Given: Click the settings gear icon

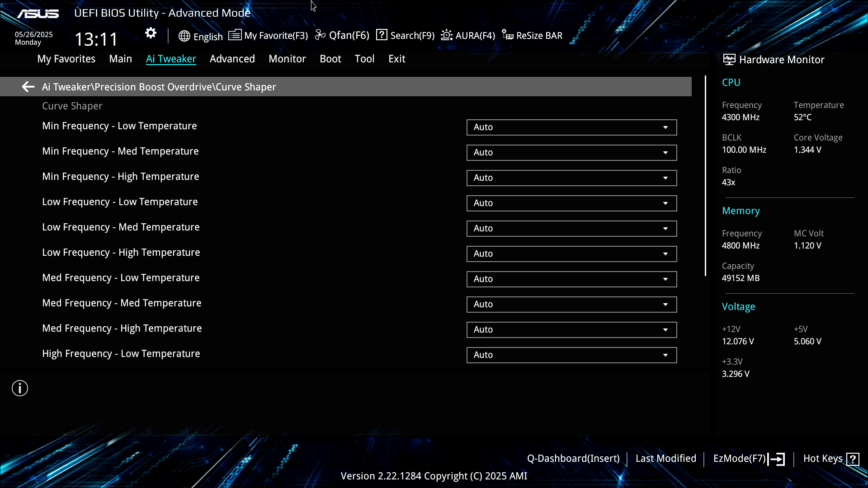Looking at the screenshot, I should point(151,33).
